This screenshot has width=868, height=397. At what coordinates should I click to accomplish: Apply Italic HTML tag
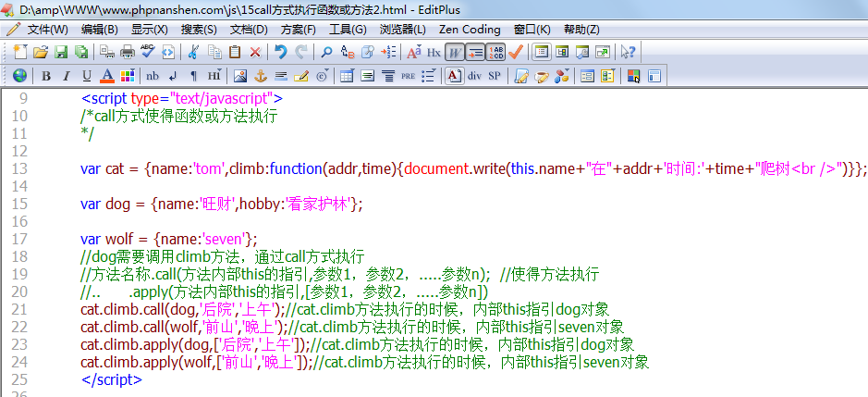click(x=67, y=76)
